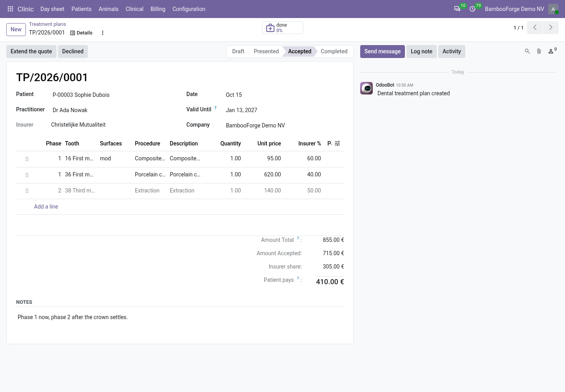Set status to Completed
The height and width of the screenshot is (392, 565).
(334, 51)
